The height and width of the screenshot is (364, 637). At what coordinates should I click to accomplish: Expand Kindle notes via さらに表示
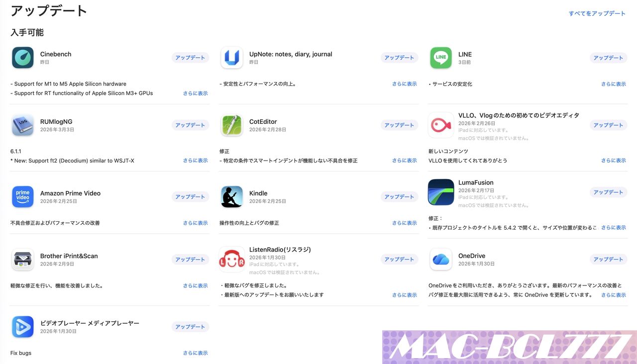point(404,223)
